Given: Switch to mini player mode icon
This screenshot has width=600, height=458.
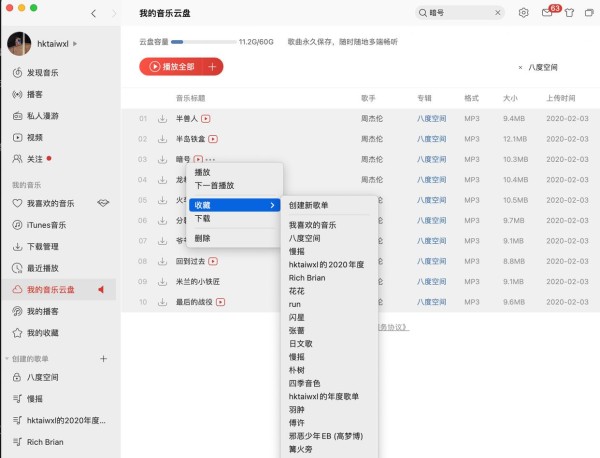Looking at the screenshot, I should [x=589, y=13].
